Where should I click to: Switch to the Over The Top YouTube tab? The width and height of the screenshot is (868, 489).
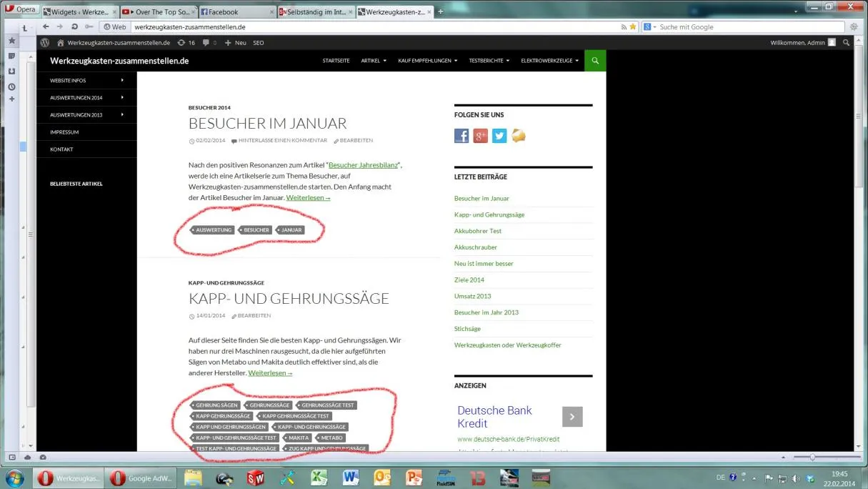point(158,12)
